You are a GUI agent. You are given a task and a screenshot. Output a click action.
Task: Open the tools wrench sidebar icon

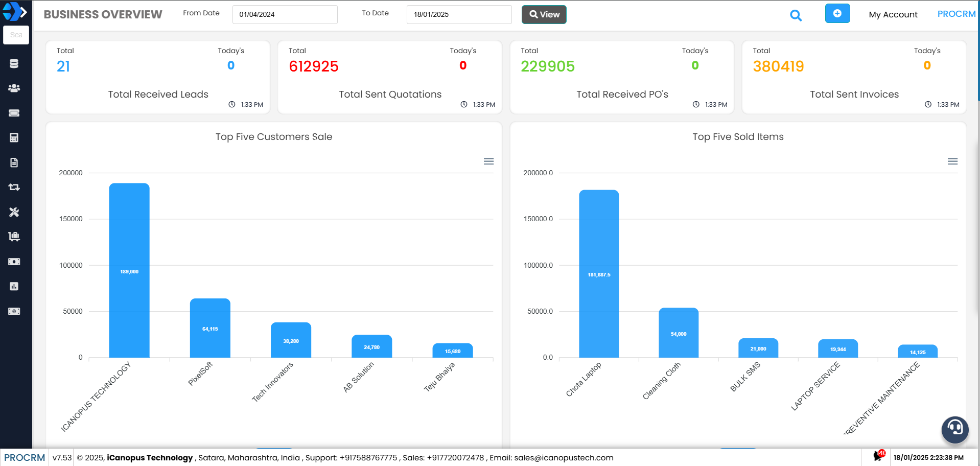[x=14, y=212]
